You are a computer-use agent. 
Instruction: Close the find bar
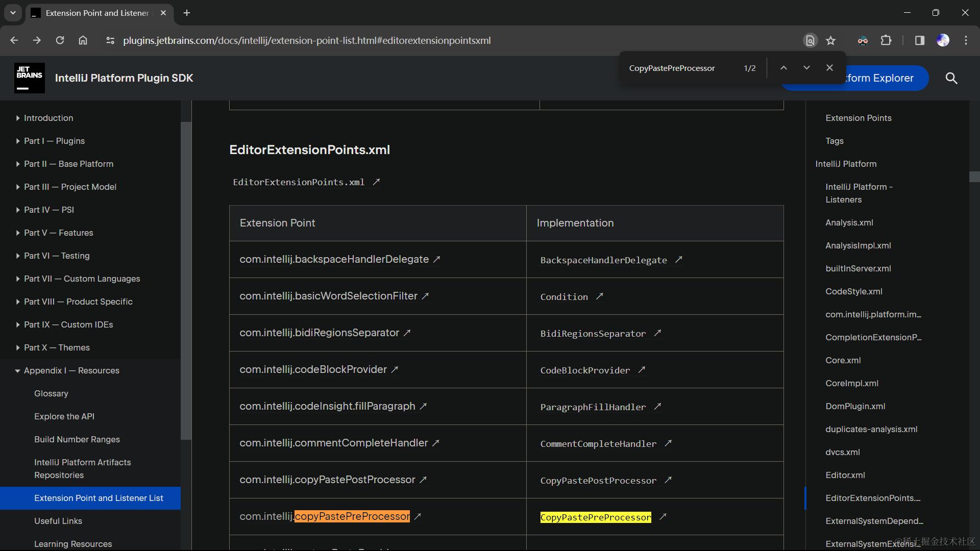[x=829, y=68]
